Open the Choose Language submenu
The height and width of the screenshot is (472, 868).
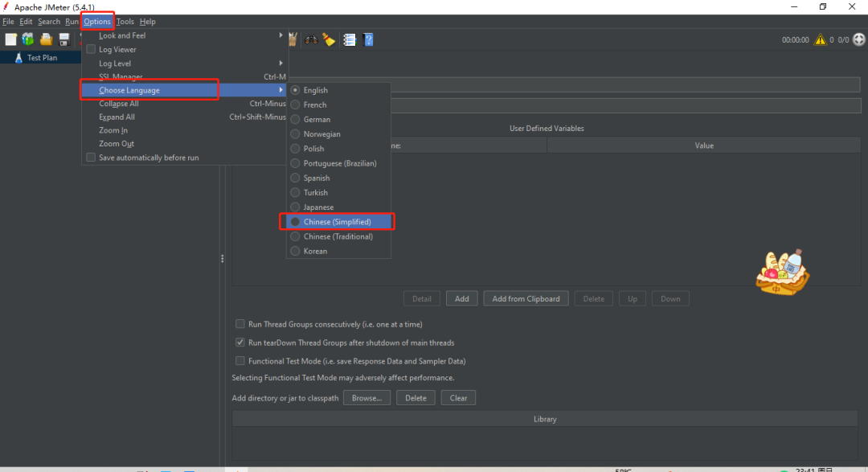point(184,90)
